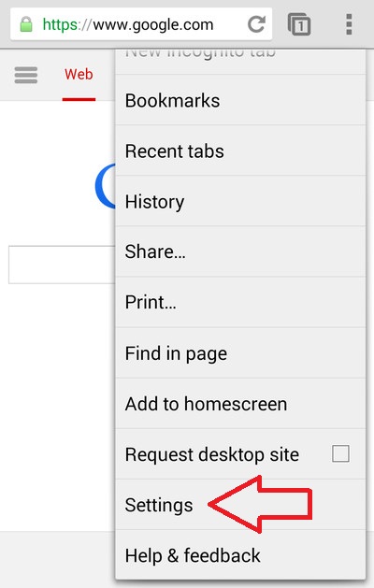Select Recent tabs menu entry
This screenshot has height=588, width=374.
(x=240, y=151)
